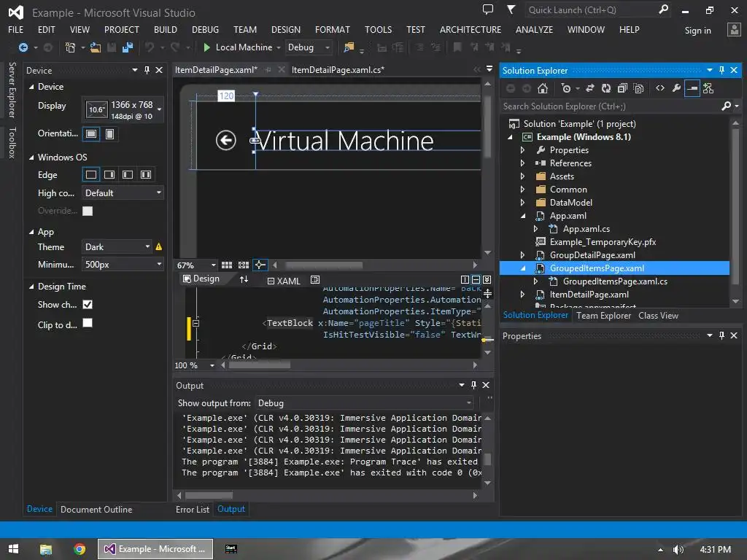Check the Clip to display checkbox
The width and height of the screenshot is (747, 560).
88,323
